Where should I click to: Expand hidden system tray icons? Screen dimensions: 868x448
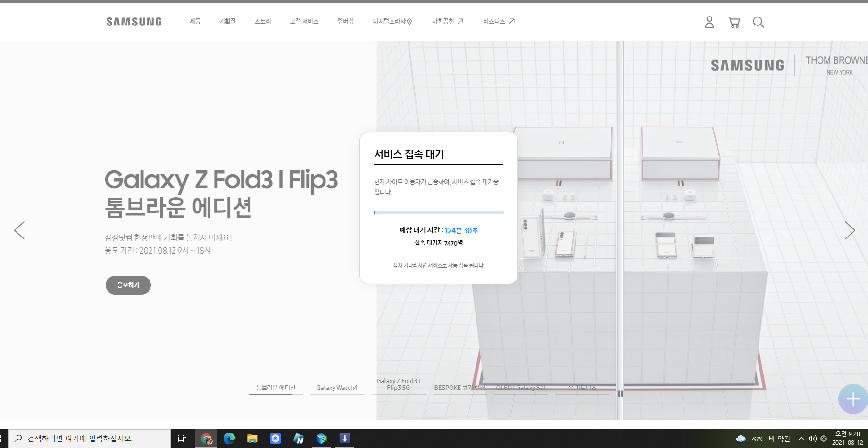(x=801, y=439)
